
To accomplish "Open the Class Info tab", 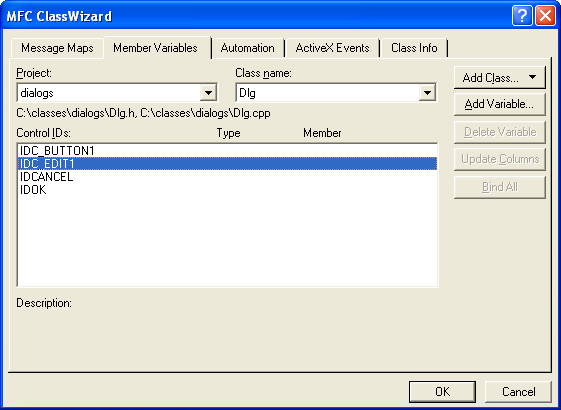I will (414, 48).
